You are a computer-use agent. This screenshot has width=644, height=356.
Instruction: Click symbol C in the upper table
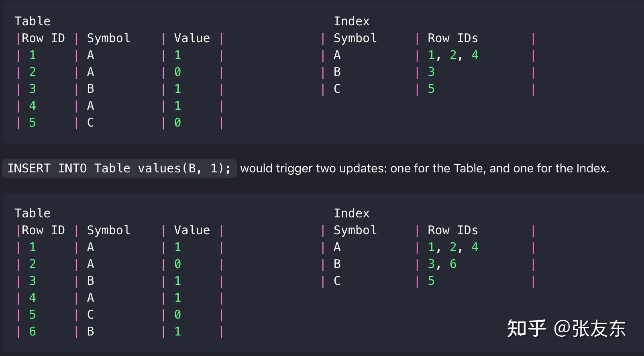point(90,123)
